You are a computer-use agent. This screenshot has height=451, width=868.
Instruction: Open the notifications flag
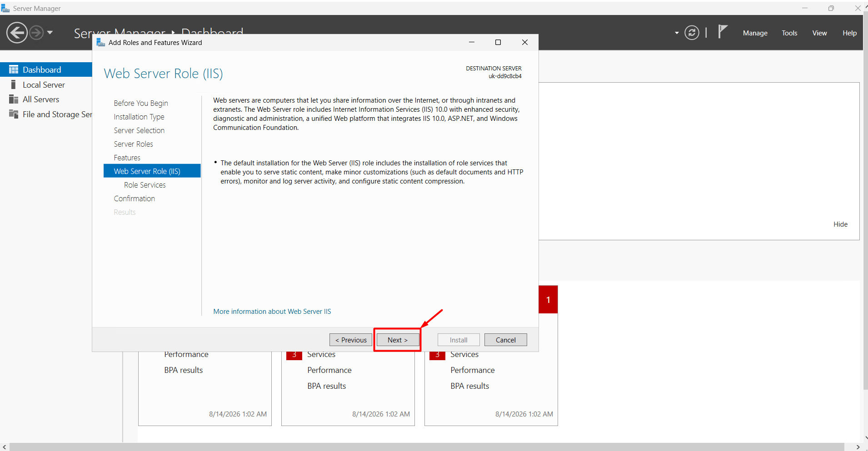click(x=723, y=32)
